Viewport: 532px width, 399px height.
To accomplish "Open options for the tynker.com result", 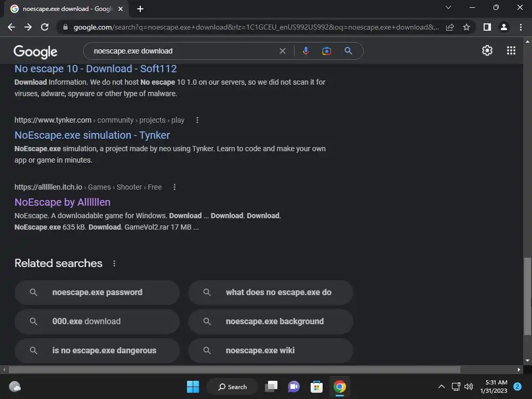I will click(x=197, y=120).
